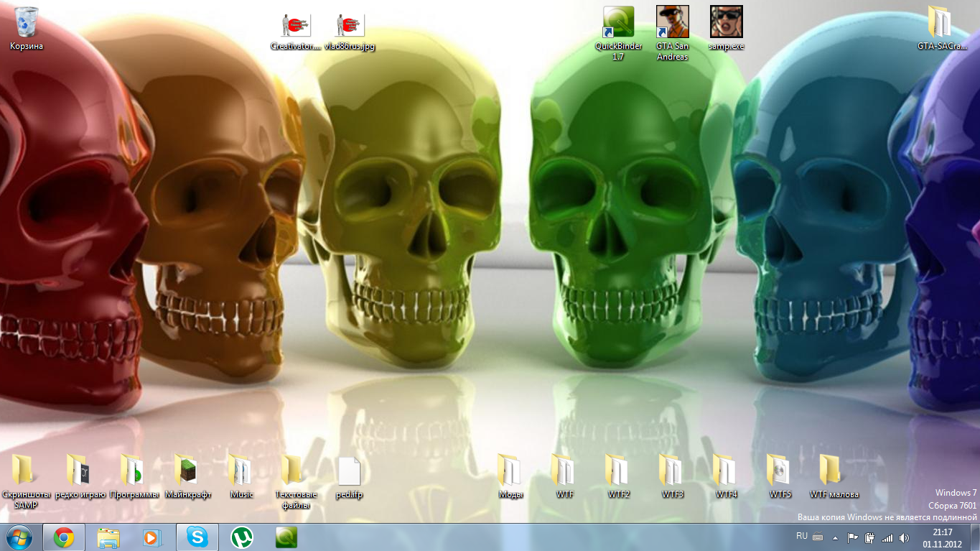
Task: Open Google Chrome from the taskbar
Action: click(x=64, y=537)
